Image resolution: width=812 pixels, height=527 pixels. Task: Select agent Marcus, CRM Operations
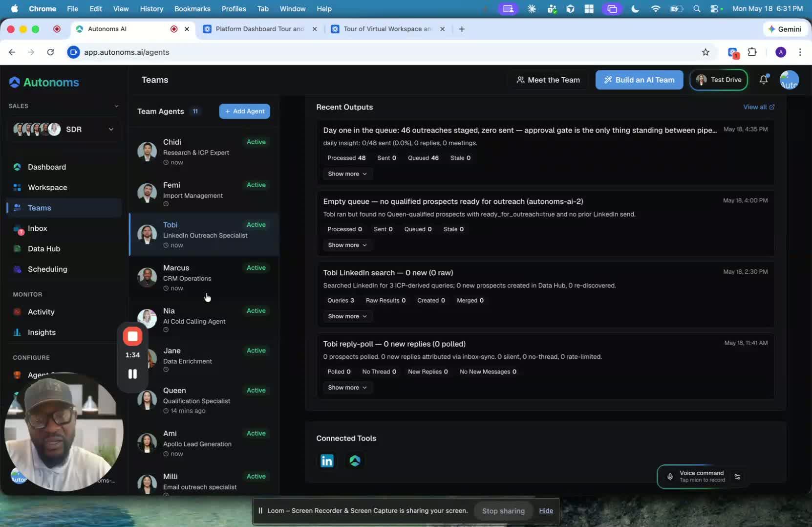click(x=204, y=278)
